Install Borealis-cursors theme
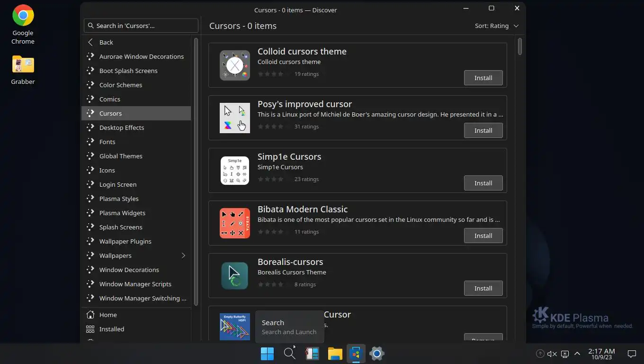 [483, 288]
